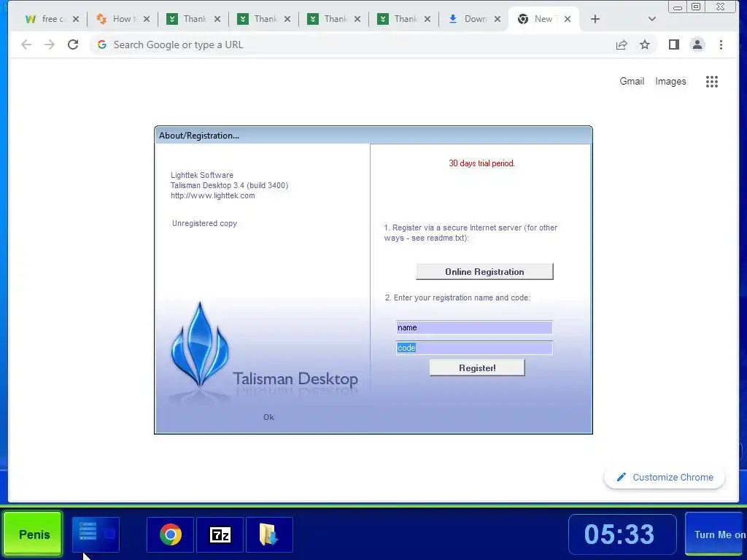
Task: Click the desktop panel icon next to the start button
Action: [x=96, y=534]
